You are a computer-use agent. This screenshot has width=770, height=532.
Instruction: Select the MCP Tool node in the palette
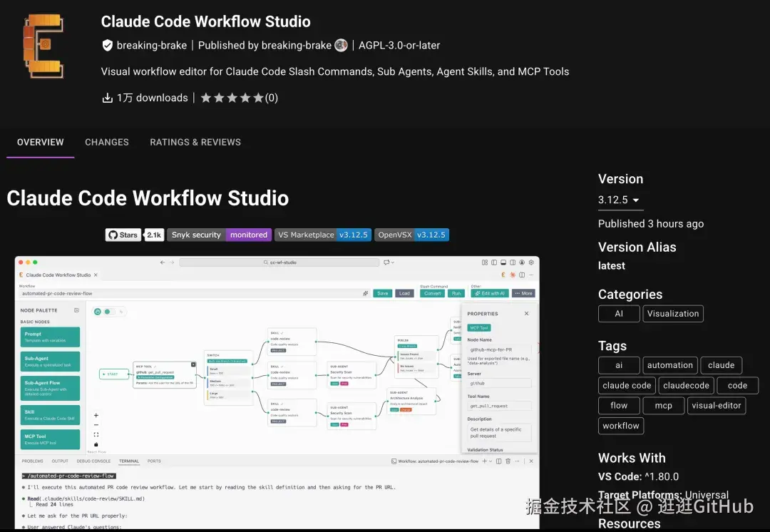(x=50, y=439)
